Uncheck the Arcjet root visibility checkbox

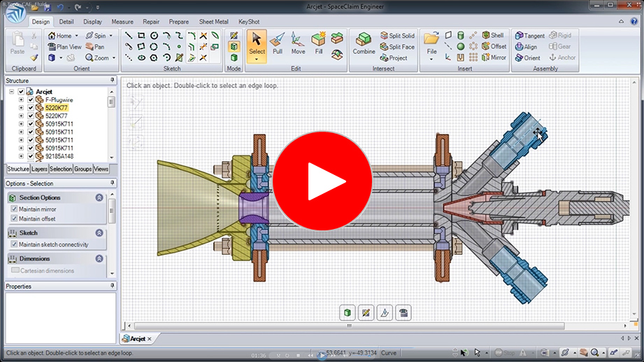[21, 92]
